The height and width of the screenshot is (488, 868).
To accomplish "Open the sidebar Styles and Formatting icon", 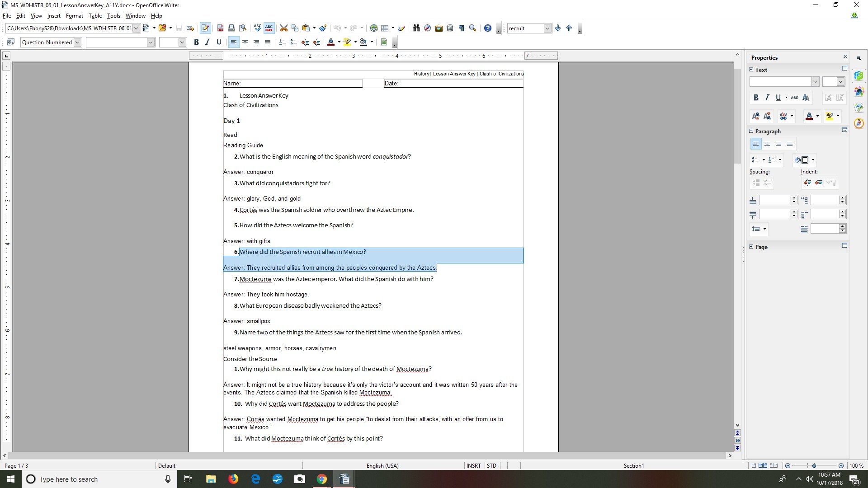I will (x=859, y=92).
